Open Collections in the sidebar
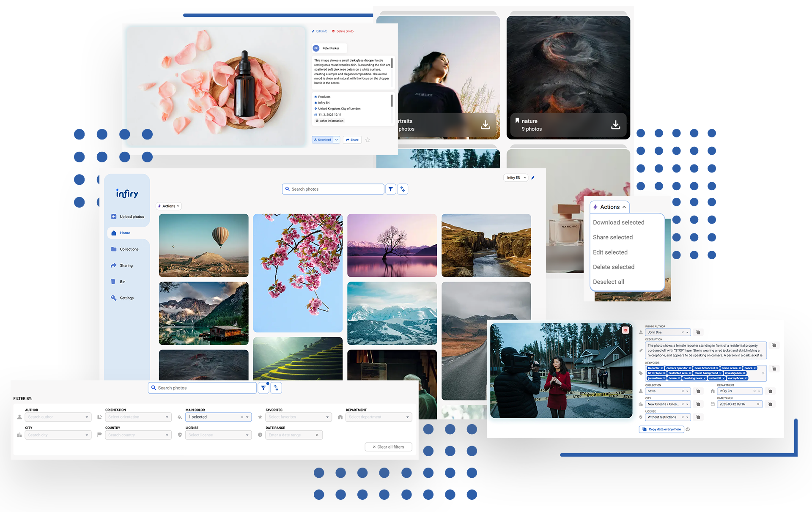The width and height of the screenshot is (812, 512). [x=129, y=249]
